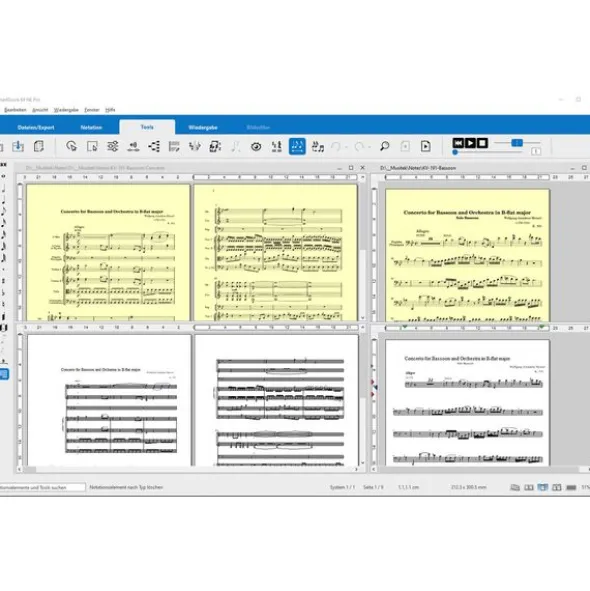Select the Tools ribbon tab

point(147,127)
